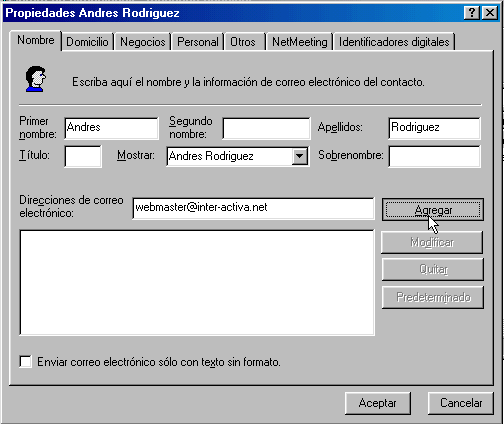Click the Sobrenombre input field
This screenshot has width=504, height=424.
tap(434, 156)
